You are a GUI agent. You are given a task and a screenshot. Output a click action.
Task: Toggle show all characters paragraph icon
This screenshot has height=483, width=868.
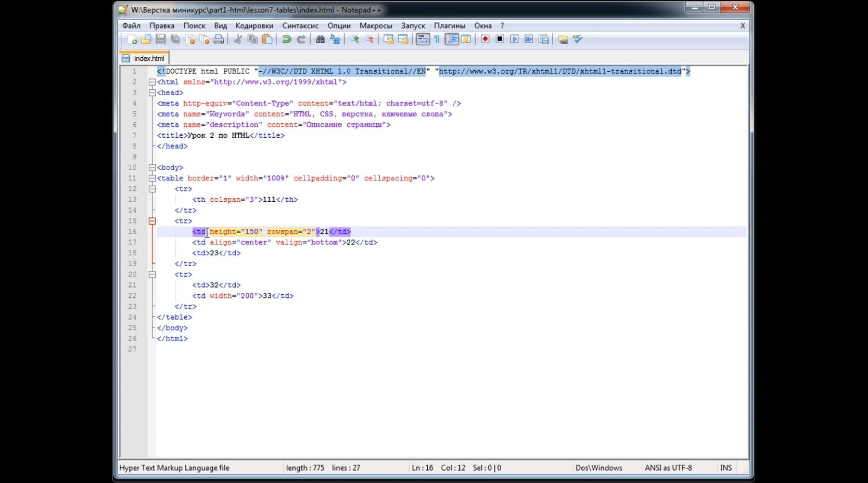pos(437,40)
